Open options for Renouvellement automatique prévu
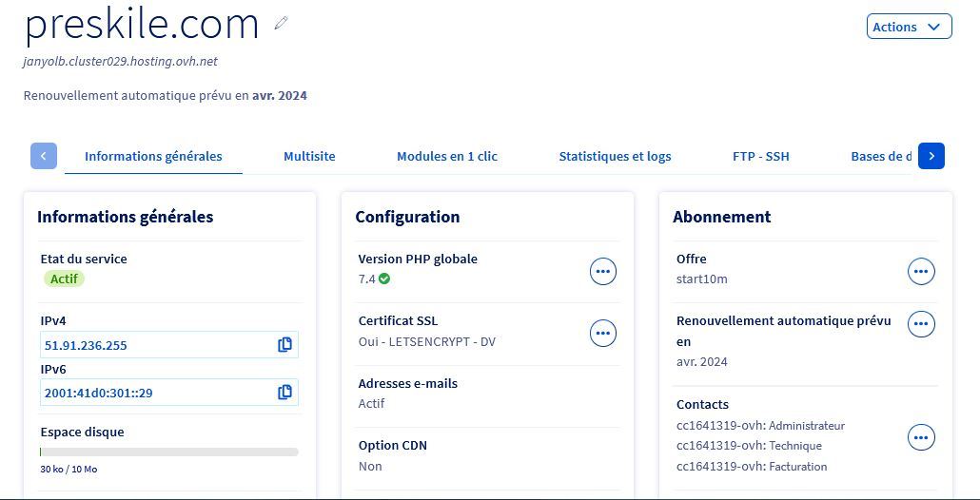 (x=921, y=324)
